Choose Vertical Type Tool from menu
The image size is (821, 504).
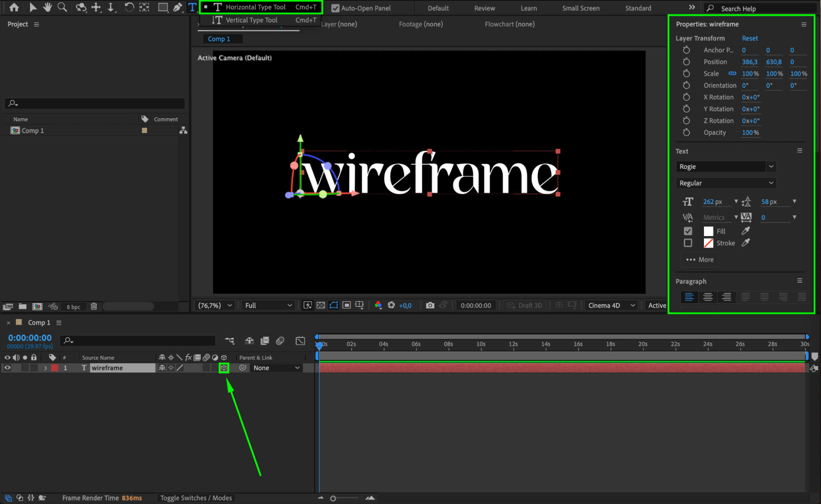pyautogui.click(x=251, y=20)
